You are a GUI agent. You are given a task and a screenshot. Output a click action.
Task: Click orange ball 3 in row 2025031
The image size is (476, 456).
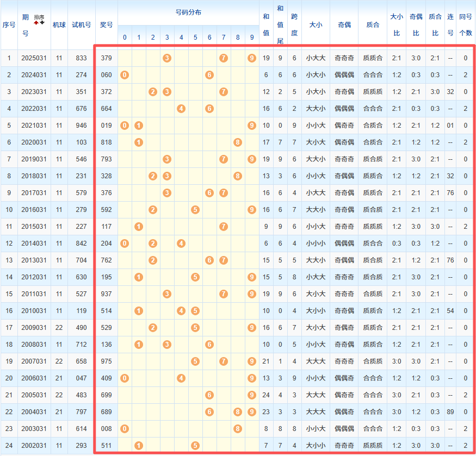167,58
